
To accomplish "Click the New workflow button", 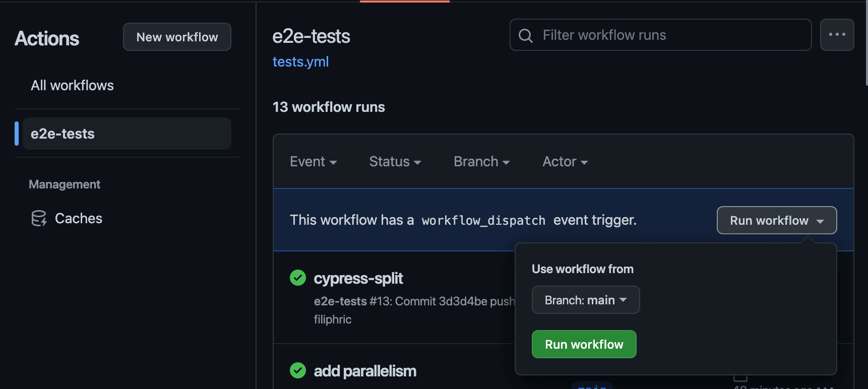I will coord(177,37).
